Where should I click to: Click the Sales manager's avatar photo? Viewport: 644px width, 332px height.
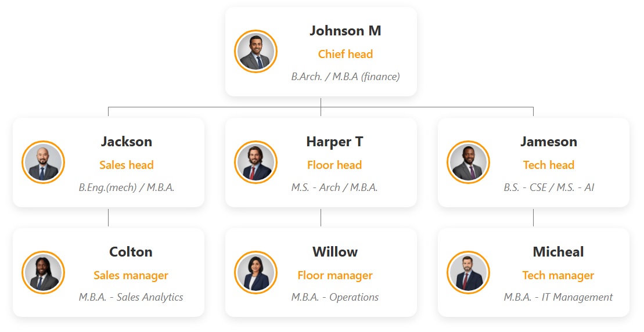pos(43,273)
